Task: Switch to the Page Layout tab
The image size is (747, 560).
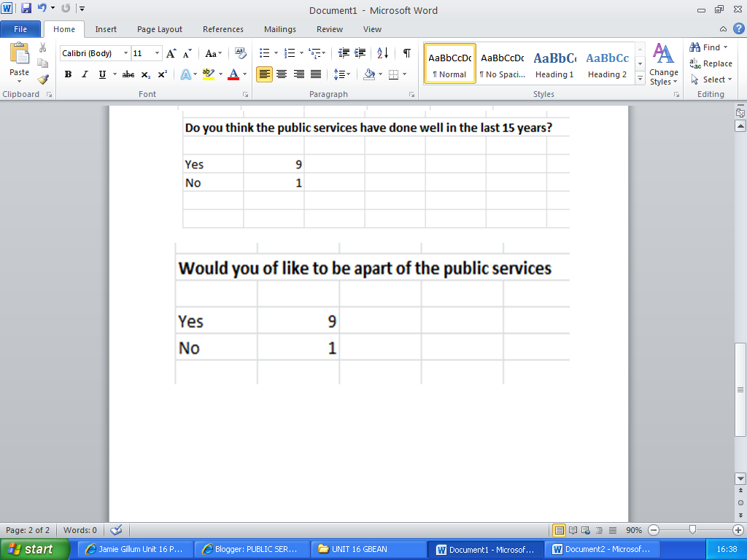Action: (x=160, y=29)
